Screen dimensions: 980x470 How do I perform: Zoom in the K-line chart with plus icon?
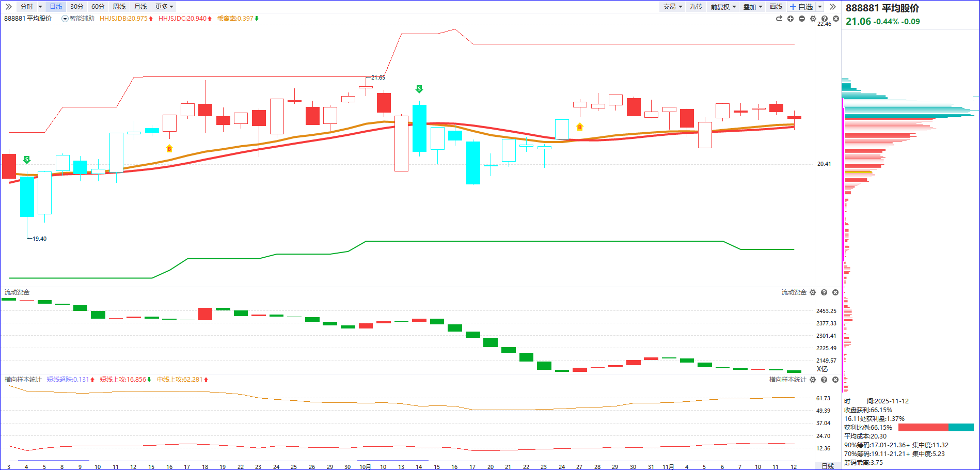[791, 19]
